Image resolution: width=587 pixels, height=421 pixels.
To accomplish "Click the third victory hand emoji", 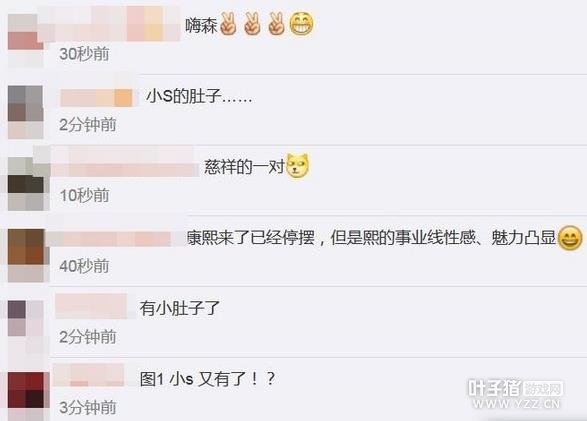I will click(x=276, y=24).
